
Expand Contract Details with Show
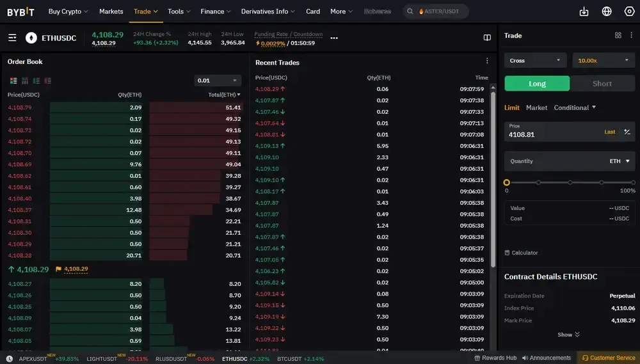[x=568, y=335]
